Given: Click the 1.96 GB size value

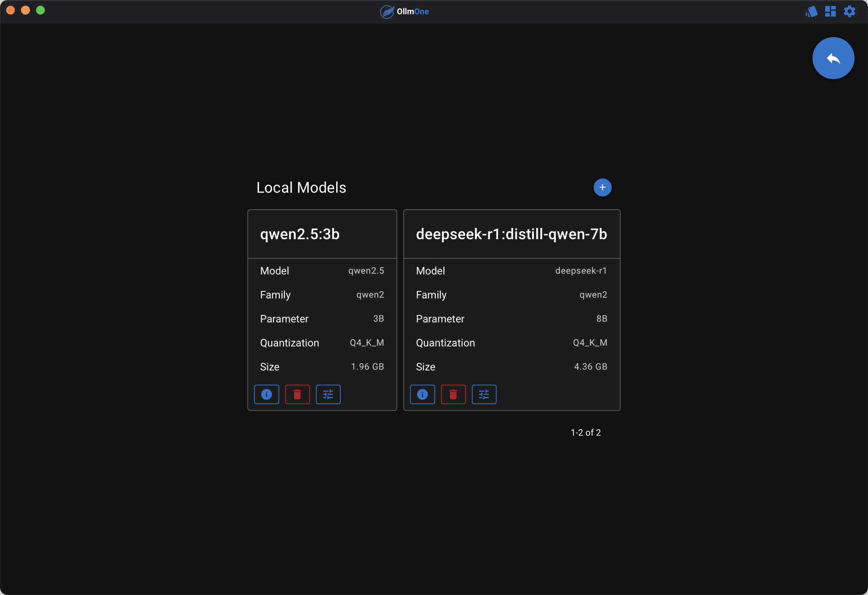Looking at the screenshot, I should (x=367, y=367).
